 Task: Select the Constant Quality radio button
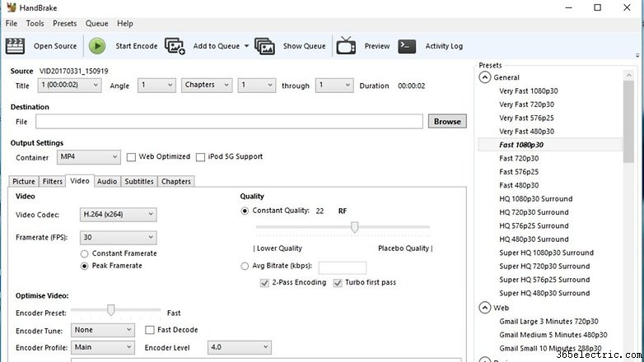coord(245,211)
